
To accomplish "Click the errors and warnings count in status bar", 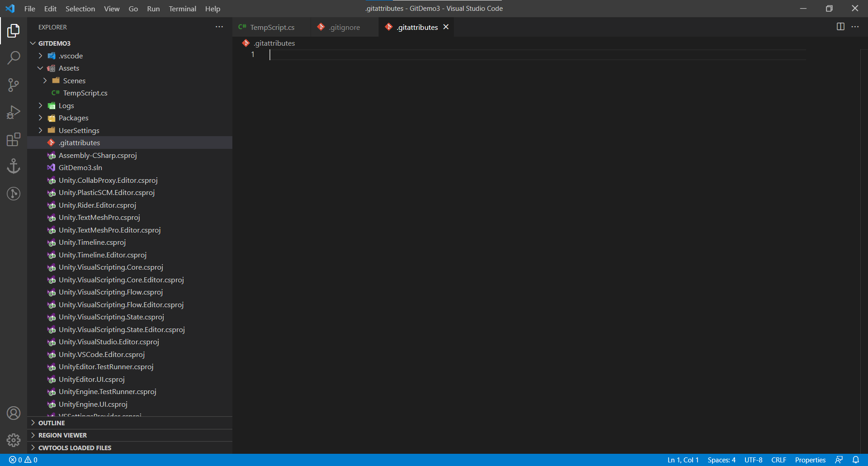I will tap(23, 460).
